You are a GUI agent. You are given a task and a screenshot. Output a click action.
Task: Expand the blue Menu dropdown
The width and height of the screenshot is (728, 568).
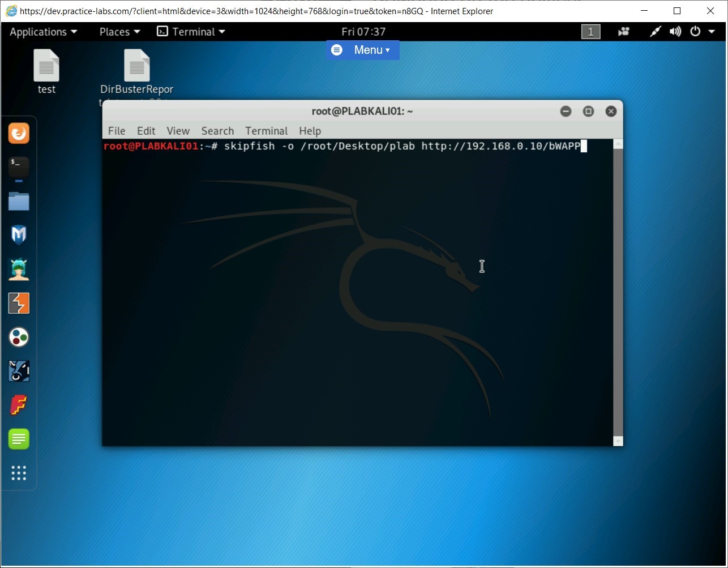[x=362, y=50]
